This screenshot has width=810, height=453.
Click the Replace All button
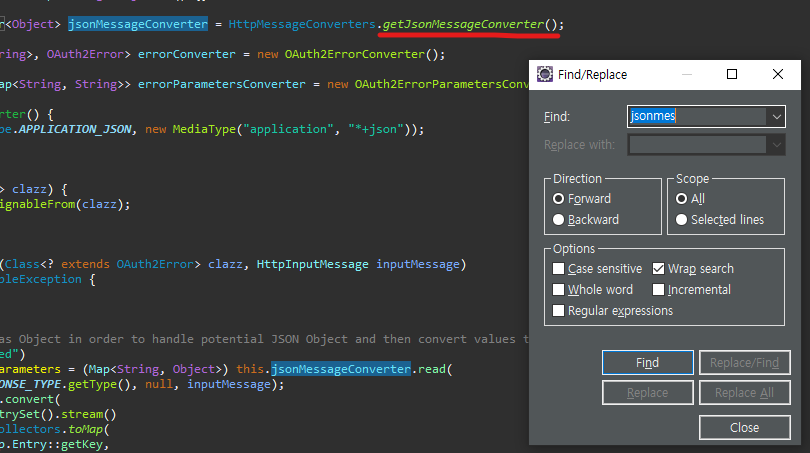tap(744, 393)
